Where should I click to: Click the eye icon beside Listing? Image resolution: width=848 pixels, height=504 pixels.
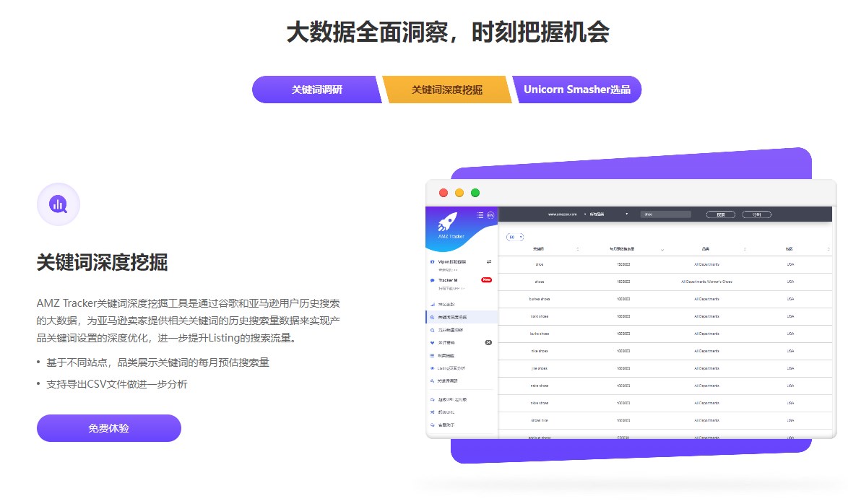point(432,368)
